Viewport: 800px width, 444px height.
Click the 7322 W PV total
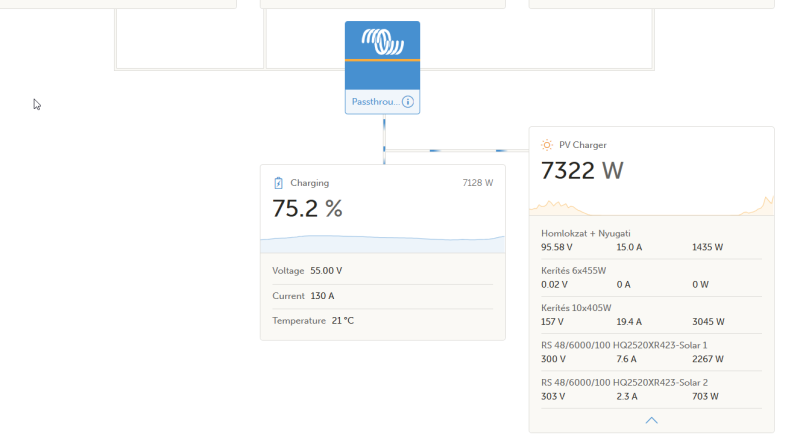pyautogui.click(x=582, y=170)
